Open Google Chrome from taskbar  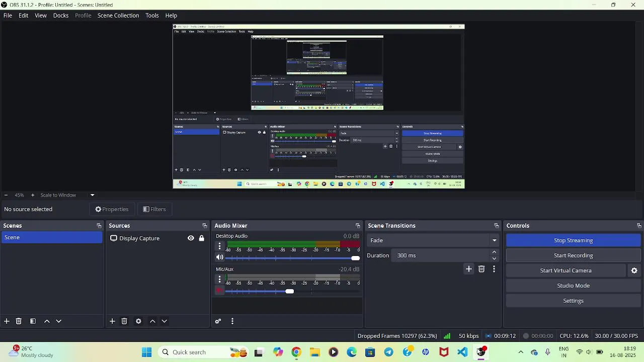296,352
